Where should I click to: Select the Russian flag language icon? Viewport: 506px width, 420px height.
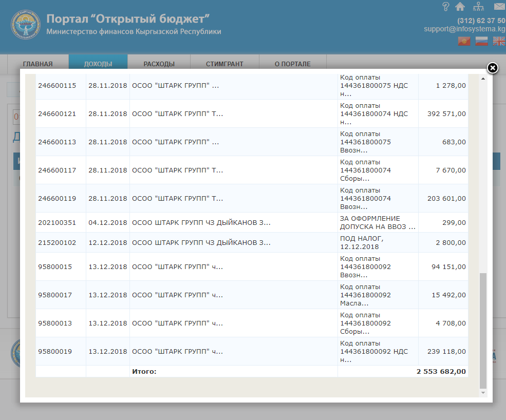pyautogui.click(x=481, y=42)
